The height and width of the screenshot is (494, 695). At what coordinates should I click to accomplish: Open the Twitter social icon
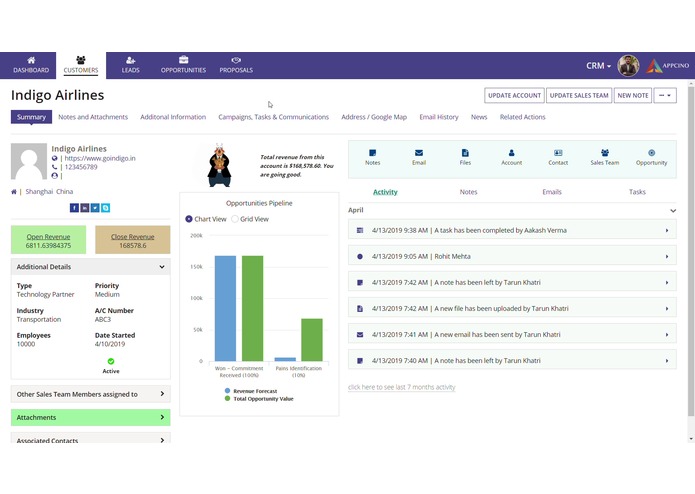point(95,208)
